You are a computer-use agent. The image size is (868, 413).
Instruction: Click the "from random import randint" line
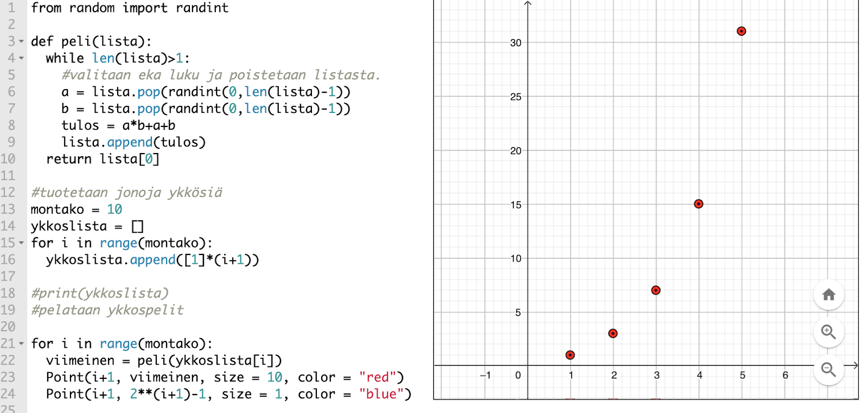[x=130, y=8]
